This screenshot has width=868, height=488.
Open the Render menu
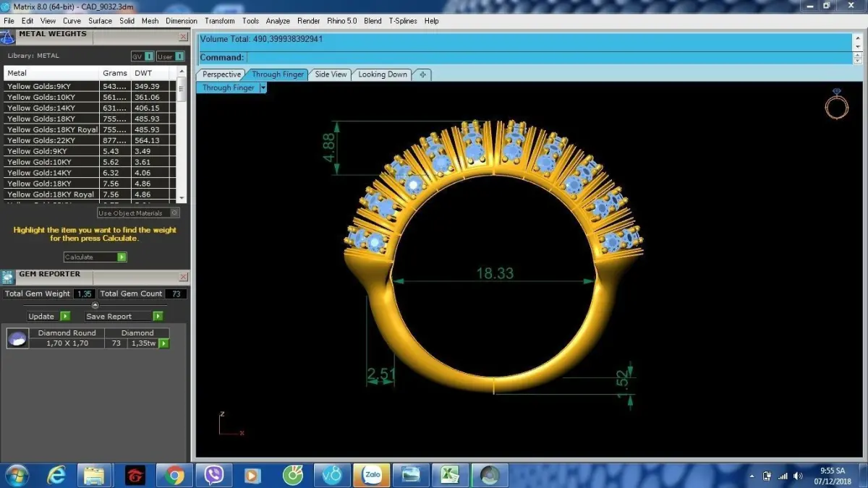point(308,21)
